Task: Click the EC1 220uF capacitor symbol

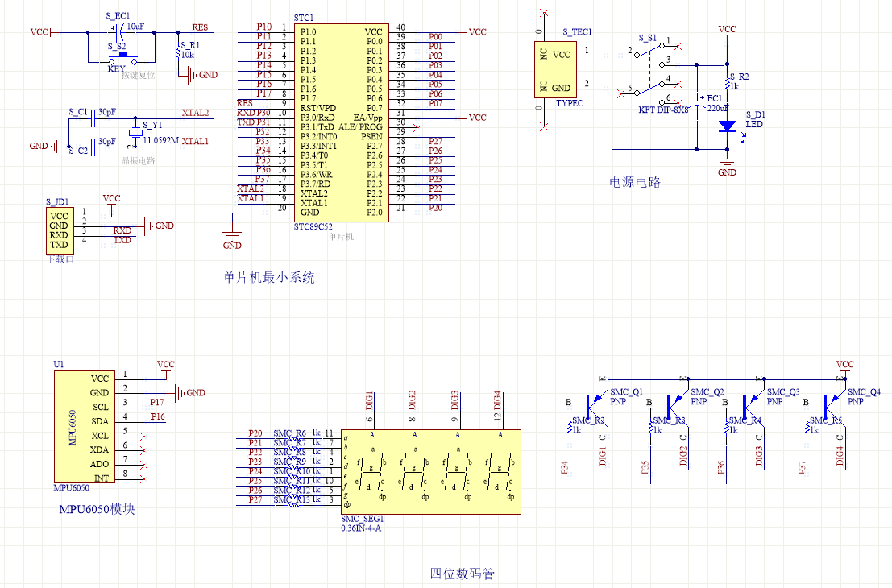Action: (x=697, y=102)
